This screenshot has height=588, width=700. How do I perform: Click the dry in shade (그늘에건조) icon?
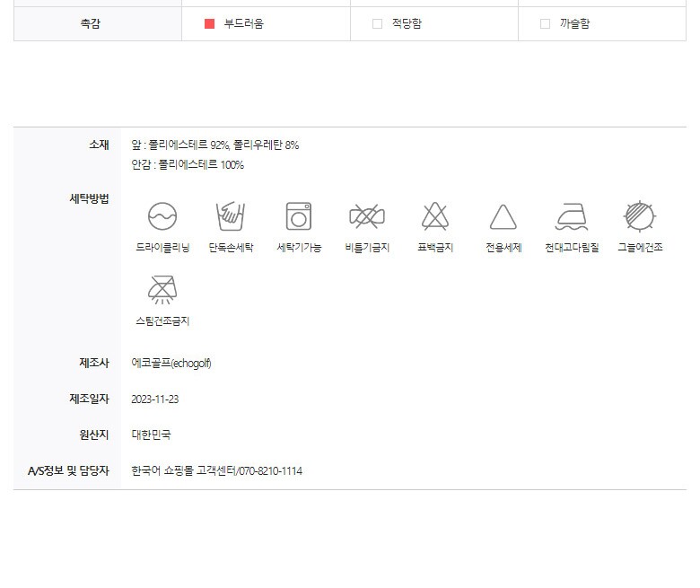click(640, 217)
